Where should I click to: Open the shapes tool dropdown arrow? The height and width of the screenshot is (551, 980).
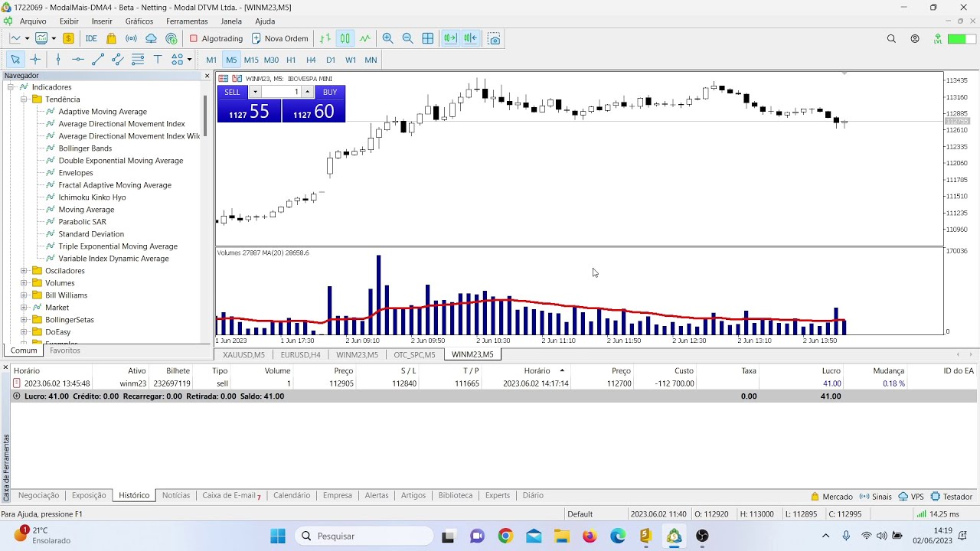coord(189,60)
